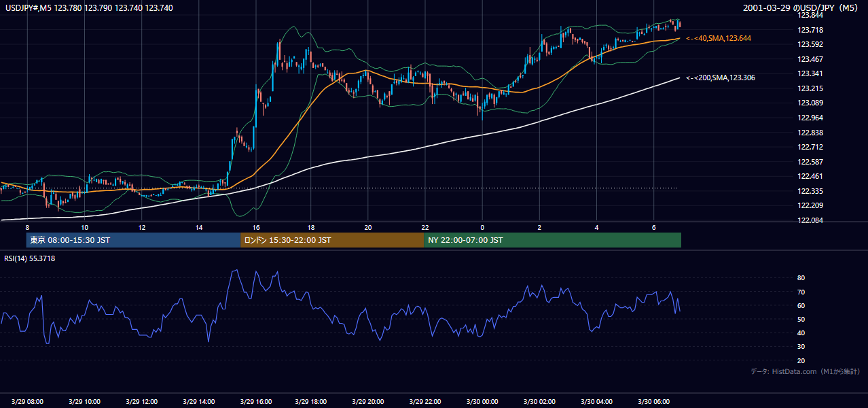868x408 pixels.
Task: Click the NY 22:00-07:00 JST session bar
Action: [x=552, y=240]
